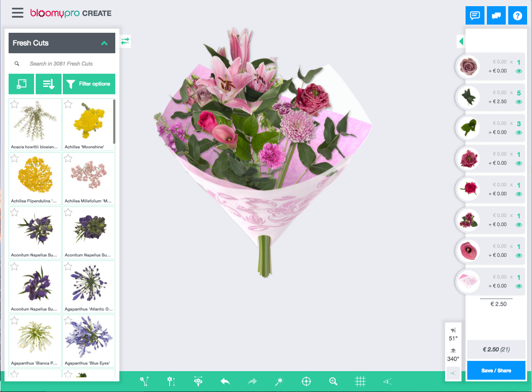Select the Agapanthus 'Blue Eyes' thumbnail

coord(89,340)
